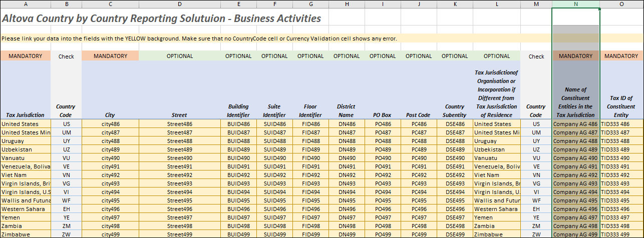Select the 'DN496' cell
The image size is (644, 238).
[347, 209]
